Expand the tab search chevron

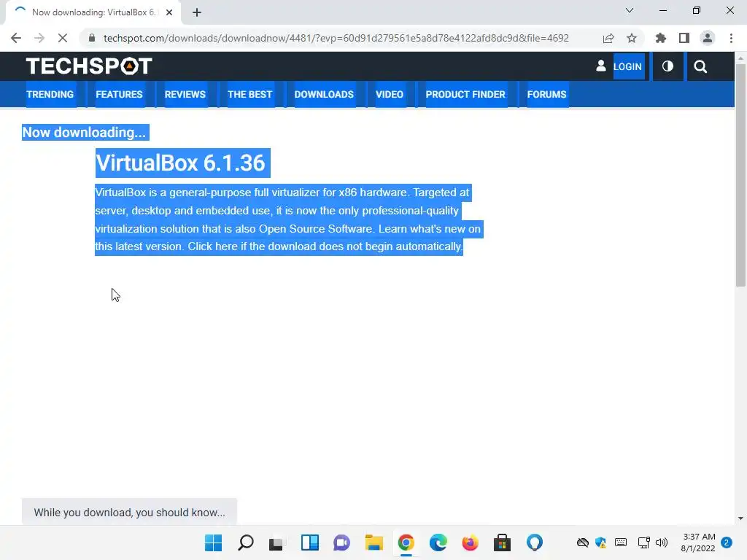tap(630, 10)
